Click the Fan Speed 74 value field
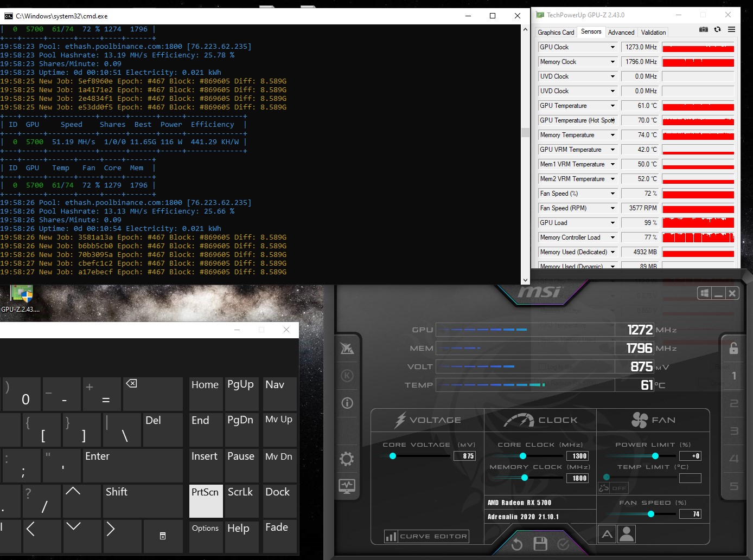This screenshot has height=560, width=753. (x=690, y=514)
